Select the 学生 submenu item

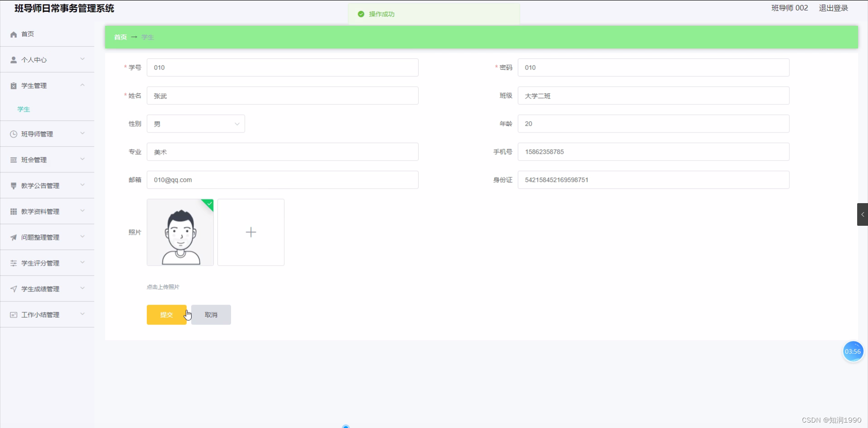(24, 109)
